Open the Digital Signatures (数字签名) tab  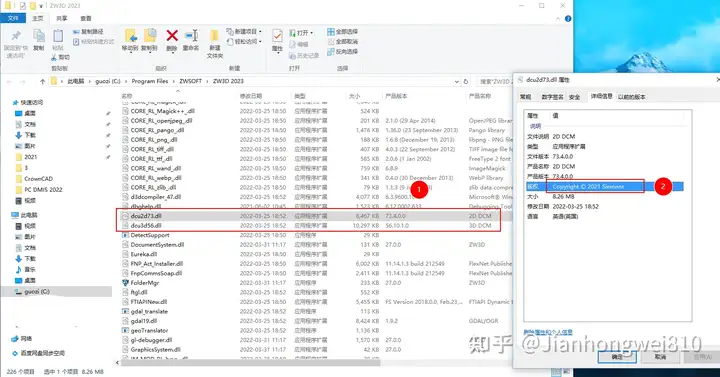552,97
